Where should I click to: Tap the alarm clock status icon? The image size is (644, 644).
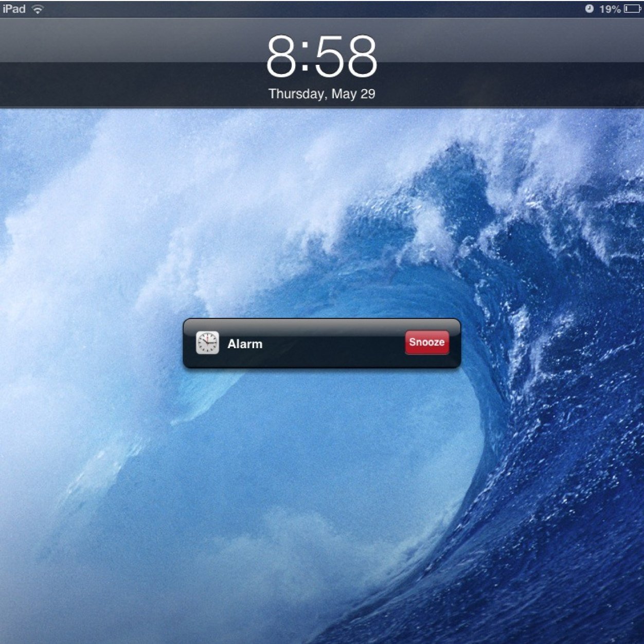pos(589,9)
